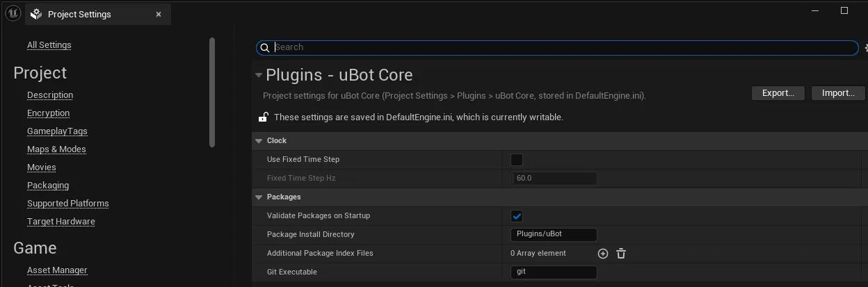Click the writable padlock icon
The width and height of the screenshot is (868, 287).
264,117
